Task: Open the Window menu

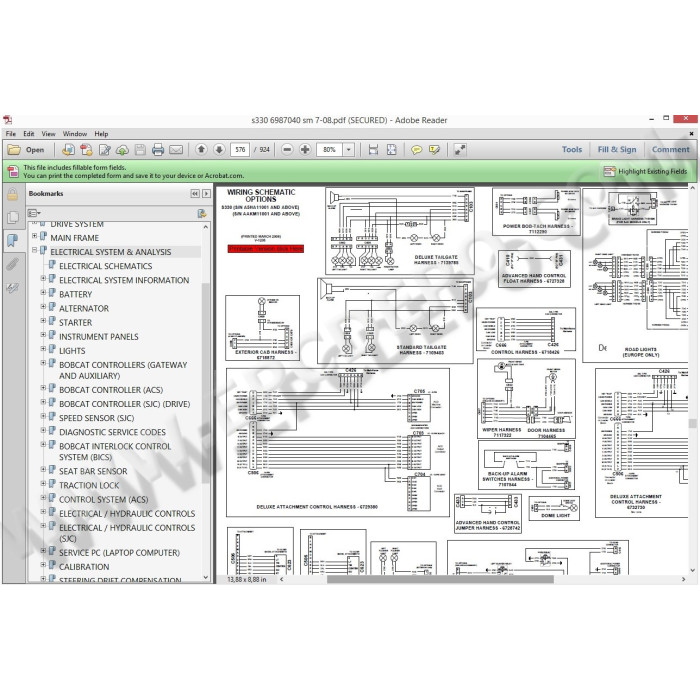Action: (75, 133)
